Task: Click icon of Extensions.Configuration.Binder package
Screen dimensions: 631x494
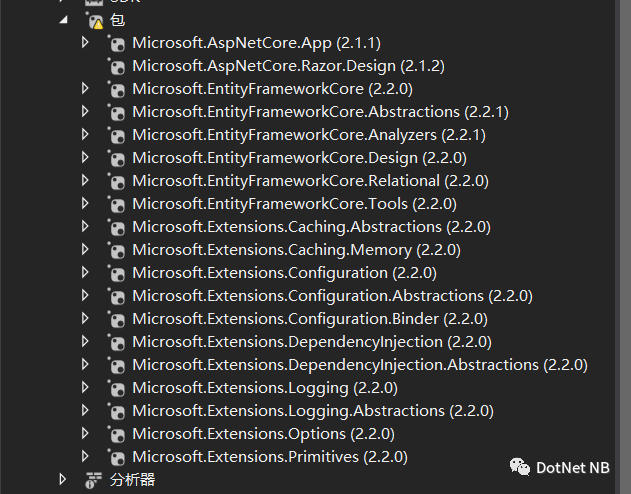Action: (117, 319)
